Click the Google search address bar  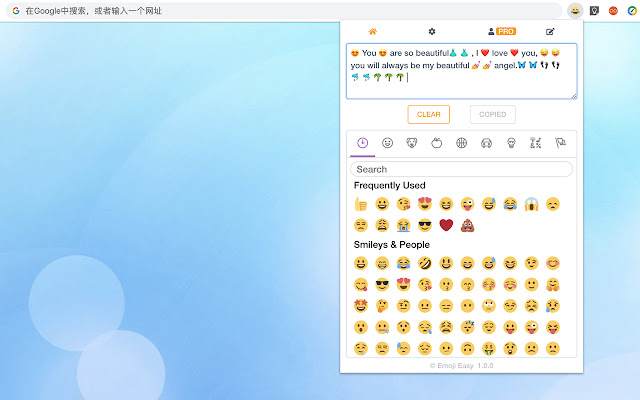(x=284, y=11)
